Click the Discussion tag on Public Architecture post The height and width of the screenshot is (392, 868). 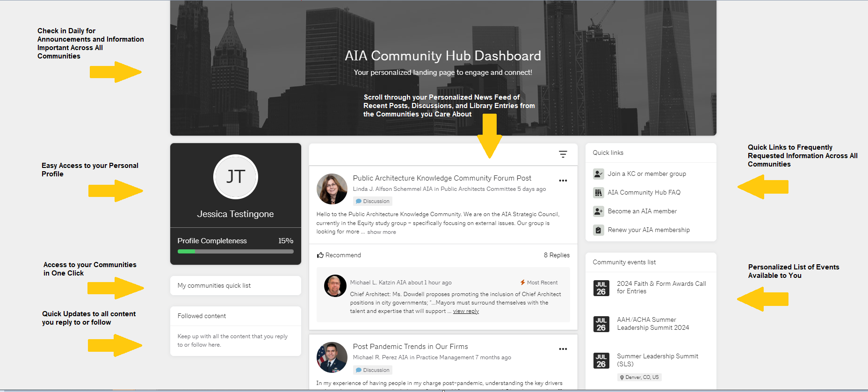tap(373, 201)
